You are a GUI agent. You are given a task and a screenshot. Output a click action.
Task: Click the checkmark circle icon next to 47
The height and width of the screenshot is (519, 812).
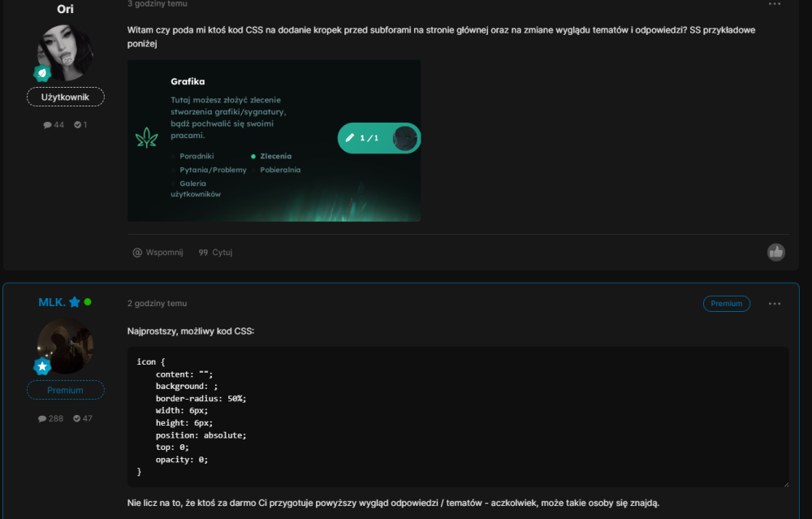(x=74, y=418)
